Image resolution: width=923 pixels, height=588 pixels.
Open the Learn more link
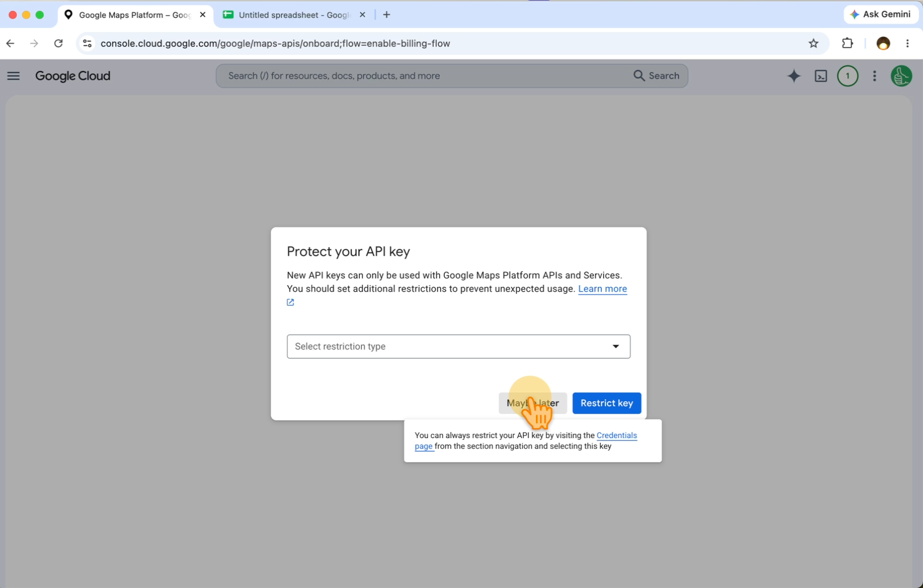(x=602, y=288)
